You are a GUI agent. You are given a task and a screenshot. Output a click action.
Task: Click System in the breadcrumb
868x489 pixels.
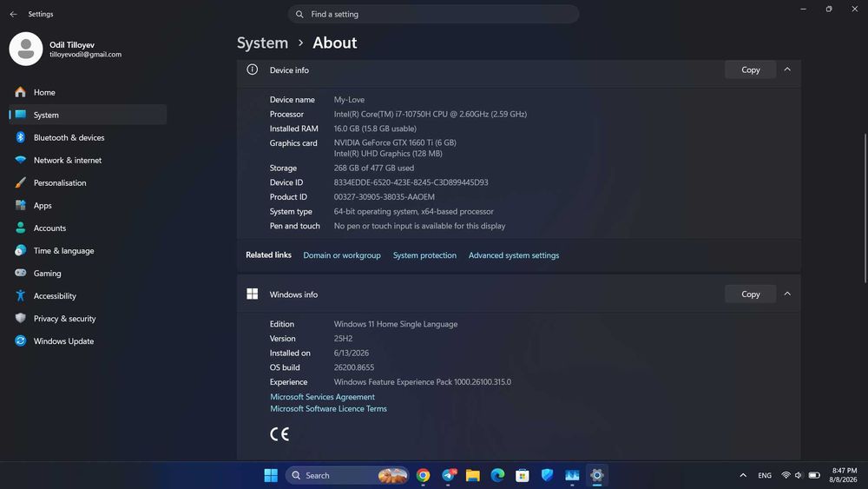(x=262, y=43)
